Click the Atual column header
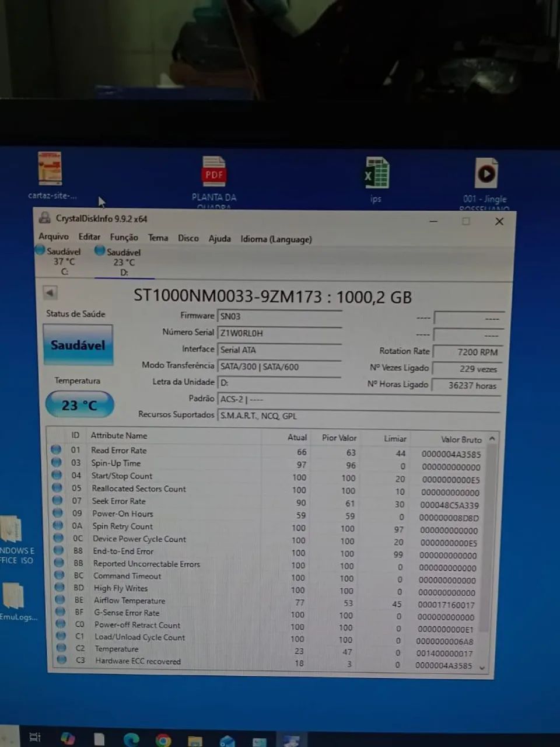Viewport: 560px width, 747px height. coord(297,437)
